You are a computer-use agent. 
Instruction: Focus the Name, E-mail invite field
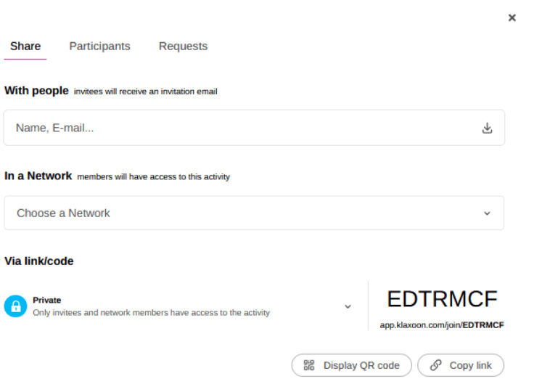tap(239, 128)
